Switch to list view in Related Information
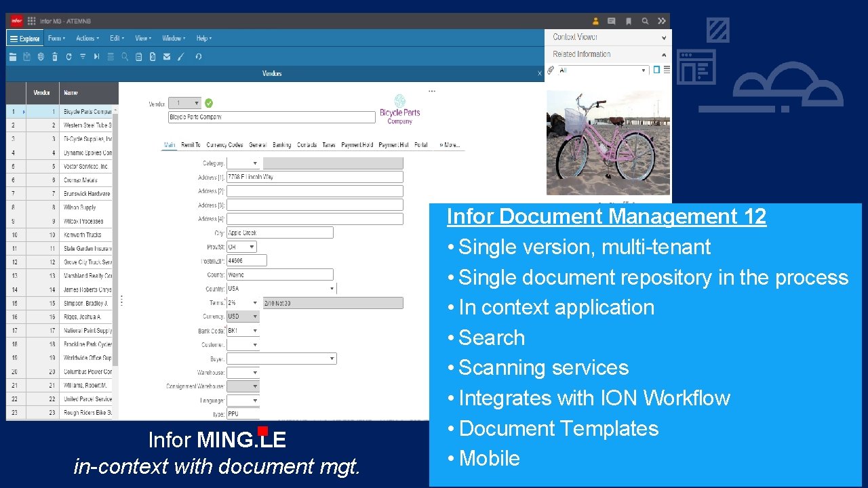The image size is (868, 488). tap(667, 70)
